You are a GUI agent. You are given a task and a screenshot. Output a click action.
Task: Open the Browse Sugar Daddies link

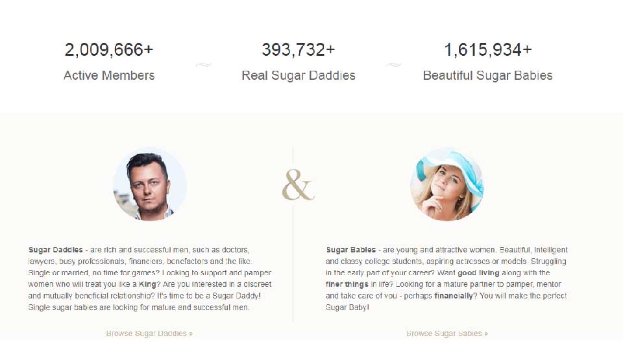coord(149,334)
